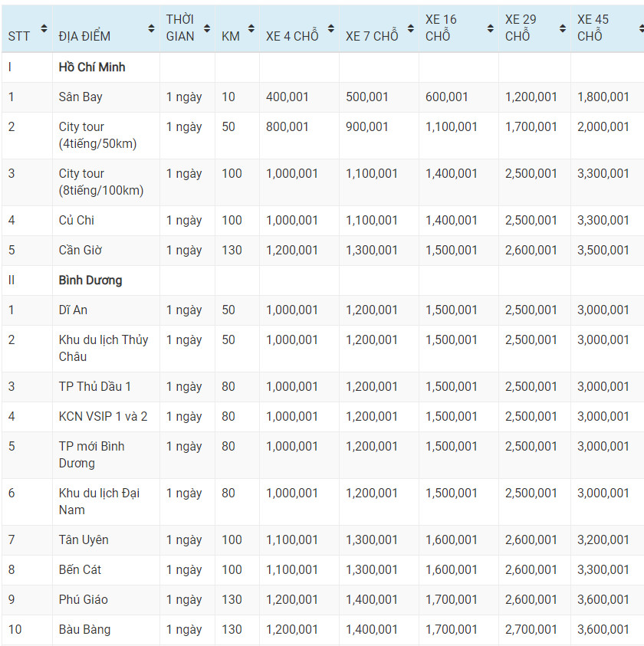644x646 pixels.
Task: Click sort arrows beside THỜI GIAN header
Action: [206, 28]
